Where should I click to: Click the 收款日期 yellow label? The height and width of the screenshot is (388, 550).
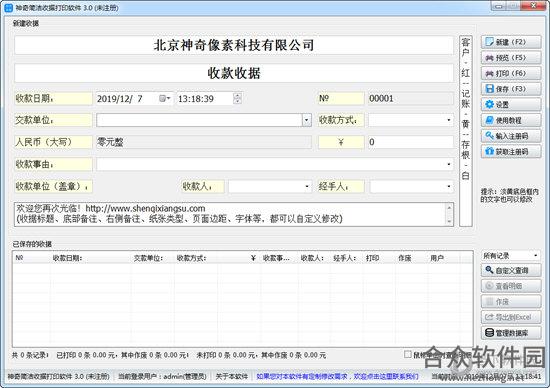click(53, 99)
